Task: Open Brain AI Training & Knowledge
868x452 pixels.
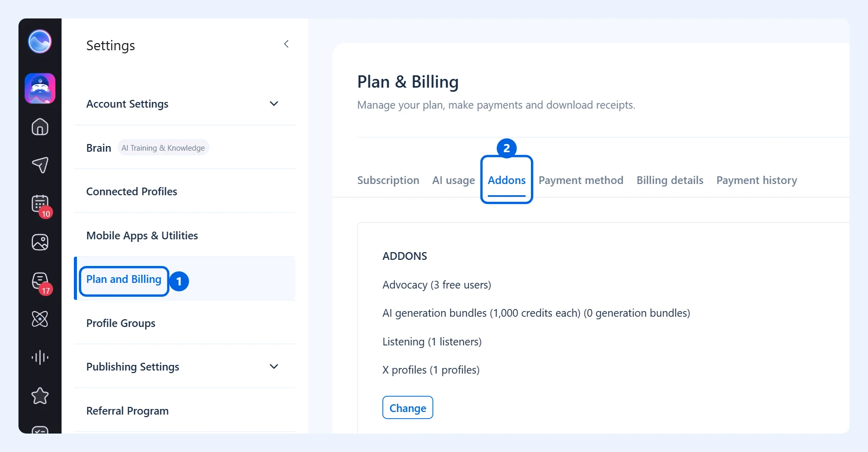Action: [185, 148]
